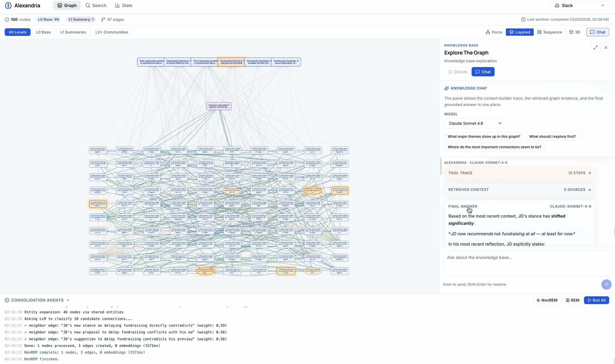The image size is (615, 364).
Task: Select the L0 Base level filter
Action: tap(43, 32)
